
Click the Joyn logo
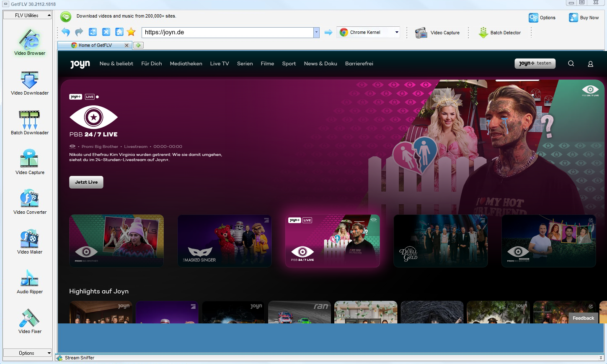(80, 64)
